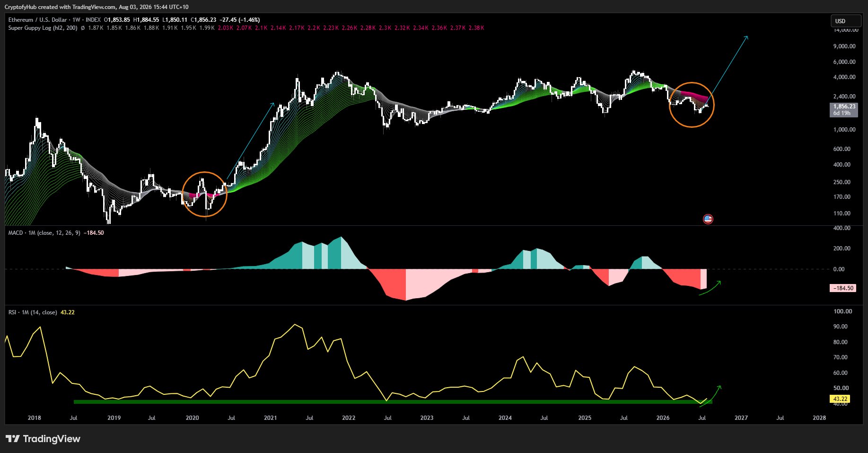Click the high value H1,884.55
The image size is (868, 453).
tap(146, 20)
